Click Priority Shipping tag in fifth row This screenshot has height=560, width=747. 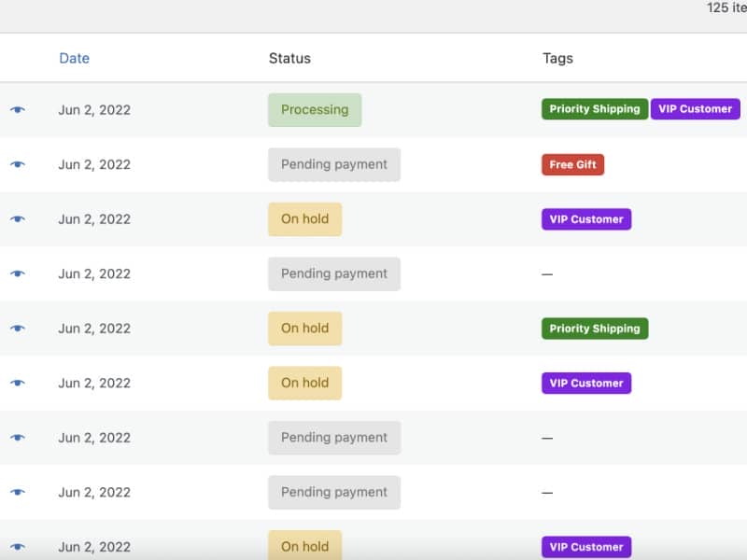pos(595,329)
